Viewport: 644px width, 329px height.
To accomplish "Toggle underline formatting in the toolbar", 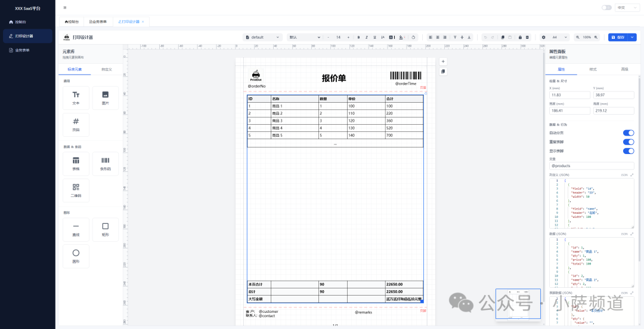I will (374, 38).
